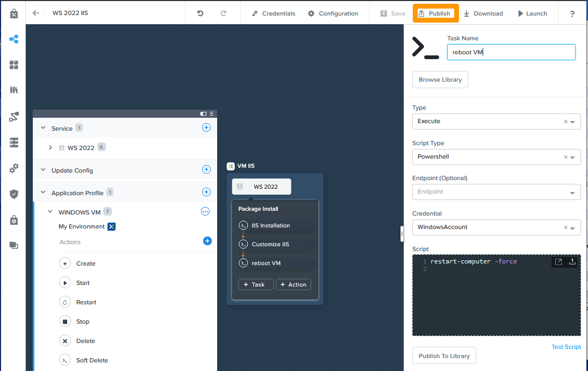588x371 pixels.
Task: Collapse the Update Config section
Action: pos(43,170)
